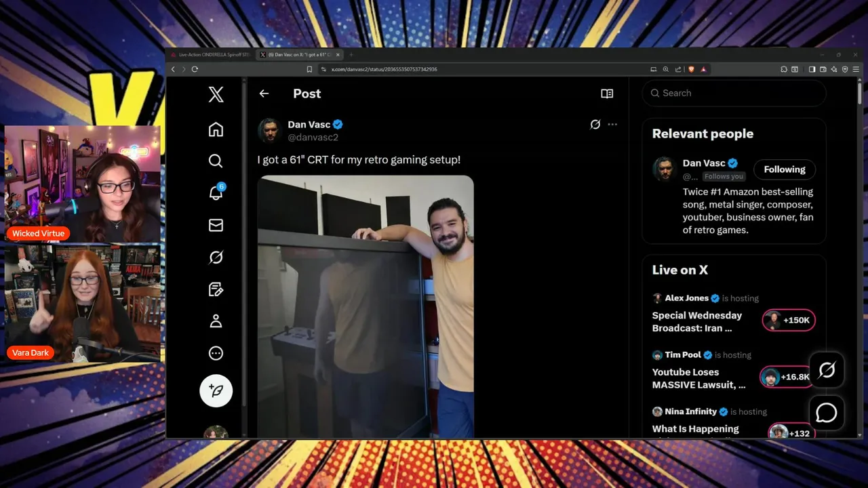The width and height of the screenshot is (868, 488).
Task: Open Brave Shields lion icon
Action: [691, 69]
